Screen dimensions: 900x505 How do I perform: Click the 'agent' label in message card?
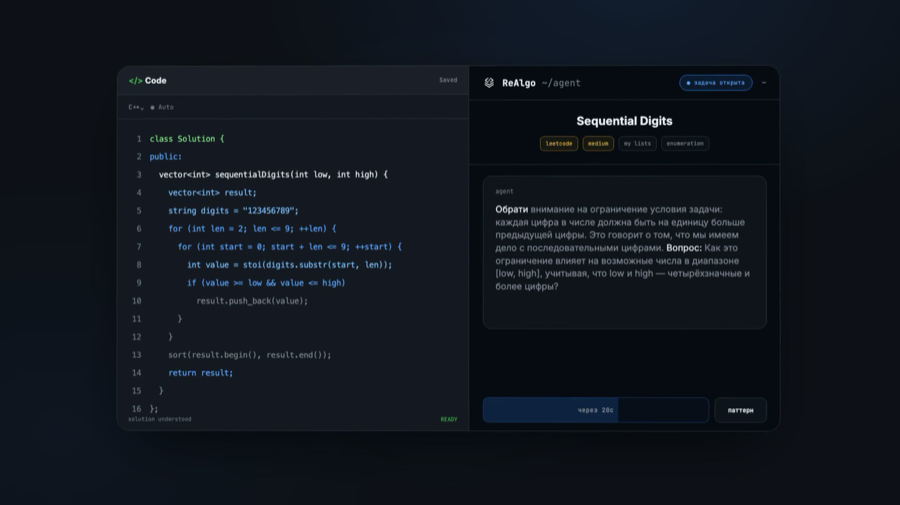click(504, 192)
